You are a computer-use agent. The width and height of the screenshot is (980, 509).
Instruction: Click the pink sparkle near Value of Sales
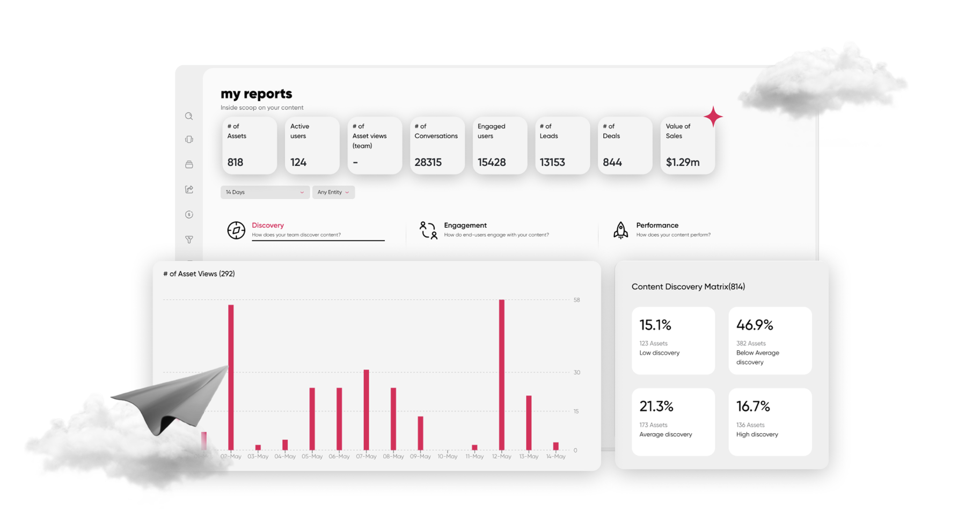(714, 117)
